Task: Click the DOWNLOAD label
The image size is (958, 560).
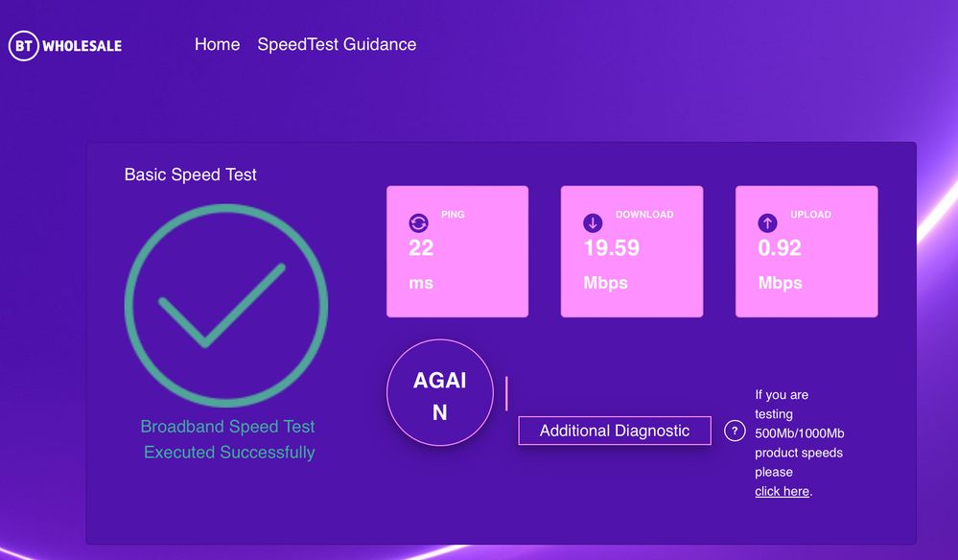Action: 644,215
